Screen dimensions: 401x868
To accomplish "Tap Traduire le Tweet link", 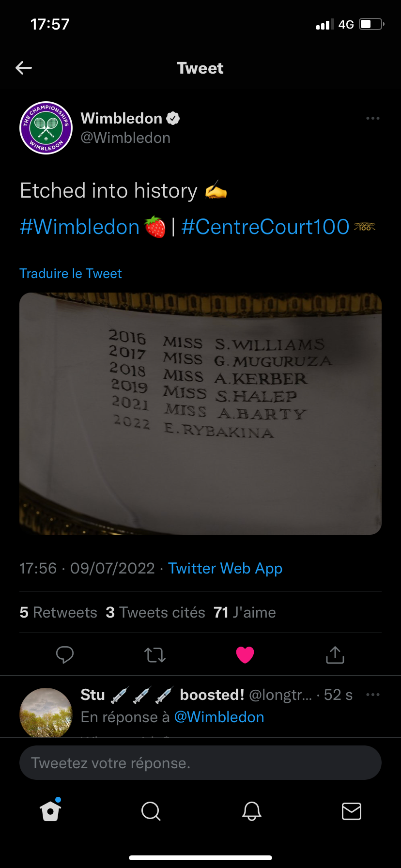I will [71, 273].
